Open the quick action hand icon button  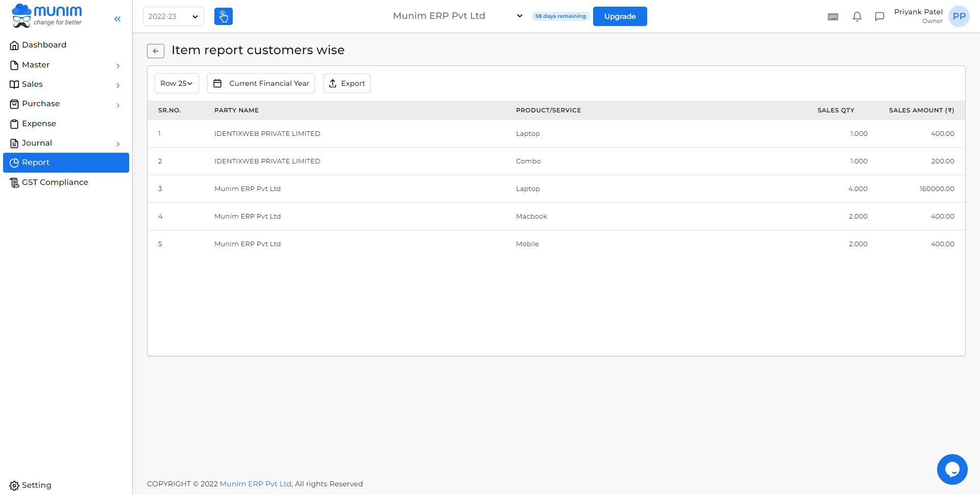point(224,16)
